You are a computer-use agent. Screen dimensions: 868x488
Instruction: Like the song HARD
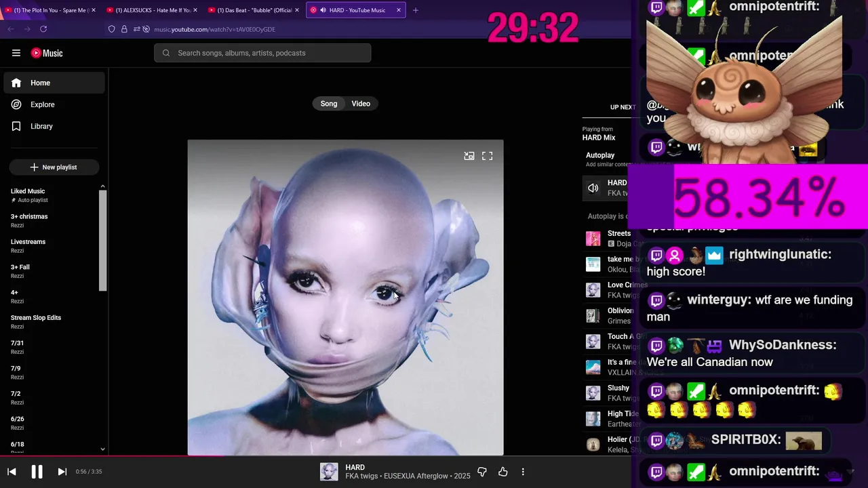[503, 472]
